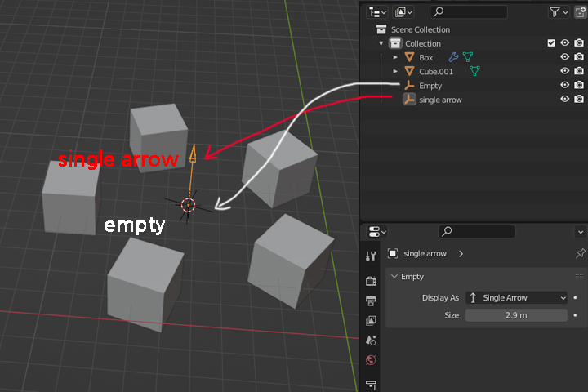The width and height of the screenshot is (588, 392).
Task: Disable Cube.001 in renders camera icon
Action: click(579, 71)
